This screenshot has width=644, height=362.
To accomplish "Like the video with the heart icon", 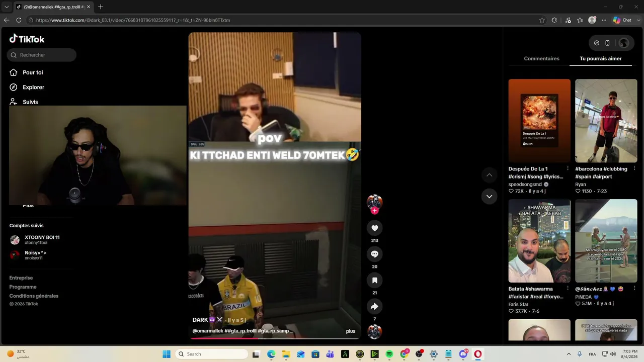I will tap(374, 228).
